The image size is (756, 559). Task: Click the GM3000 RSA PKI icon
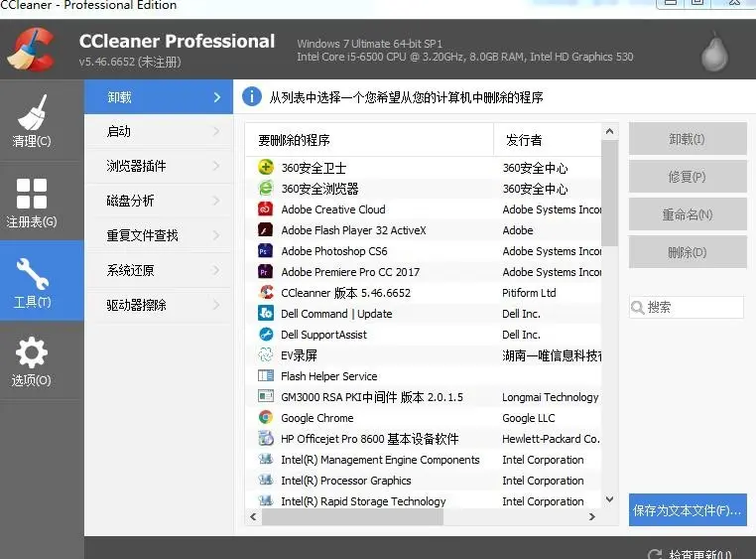(x=266, y=396)
